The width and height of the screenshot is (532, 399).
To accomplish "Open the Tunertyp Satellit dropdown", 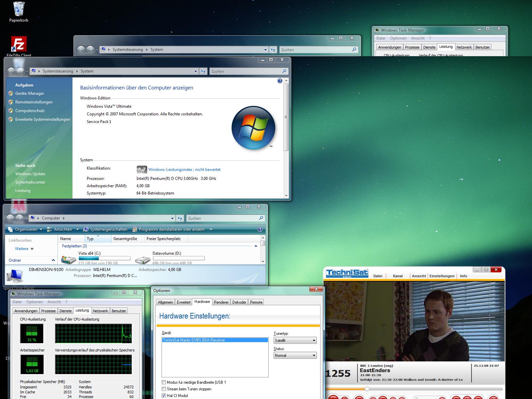I will [x=295, y=340].
